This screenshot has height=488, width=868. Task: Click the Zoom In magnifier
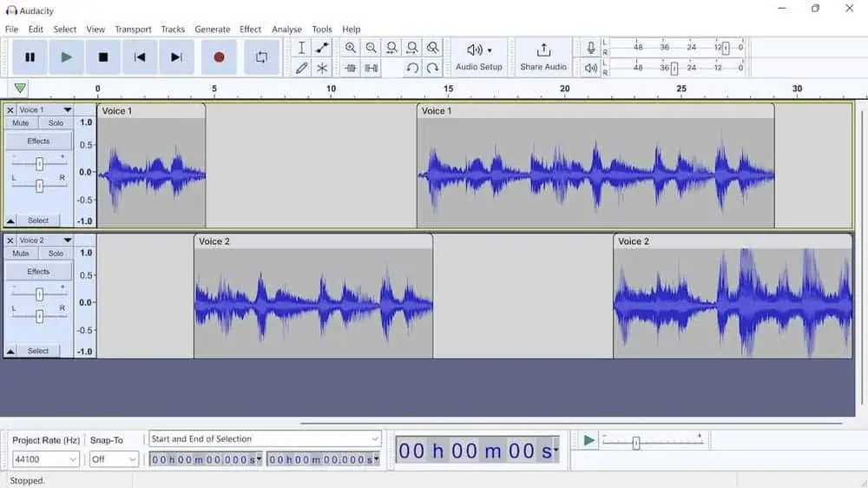point(351,48)
